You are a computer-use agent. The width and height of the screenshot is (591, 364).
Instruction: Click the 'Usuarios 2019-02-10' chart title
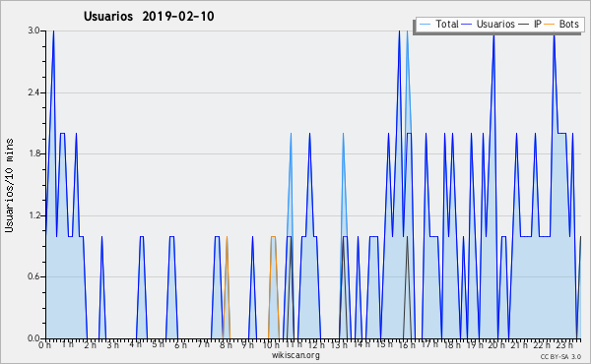pos(149,16)
